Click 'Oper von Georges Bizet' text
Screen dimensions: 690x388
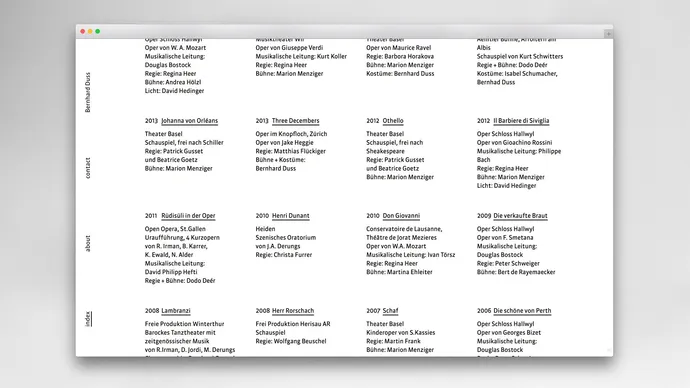(x=509, y=333)
